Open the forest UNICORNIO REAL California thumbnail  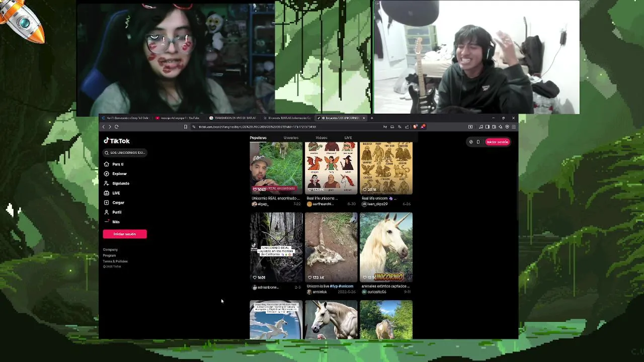pyautogui.click(x=276, y=247)
